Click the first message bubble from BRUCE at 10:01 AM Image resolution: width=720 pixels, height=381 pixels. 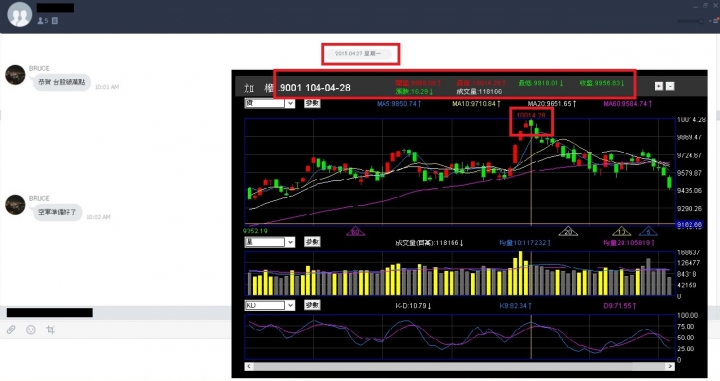pos(62,83)
